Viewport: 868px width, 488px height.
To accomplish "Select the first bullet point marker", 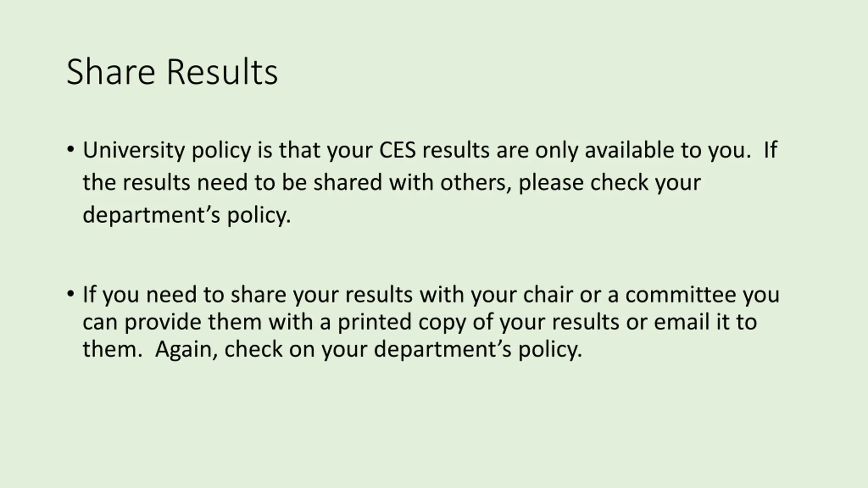I will [x=71, y=149].
